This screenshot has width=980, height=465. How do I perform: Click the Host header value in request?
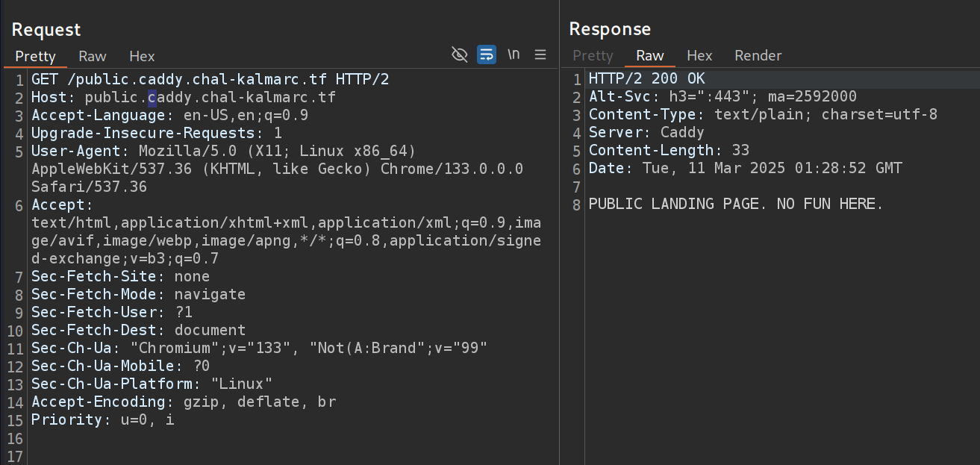coord(210,97)
